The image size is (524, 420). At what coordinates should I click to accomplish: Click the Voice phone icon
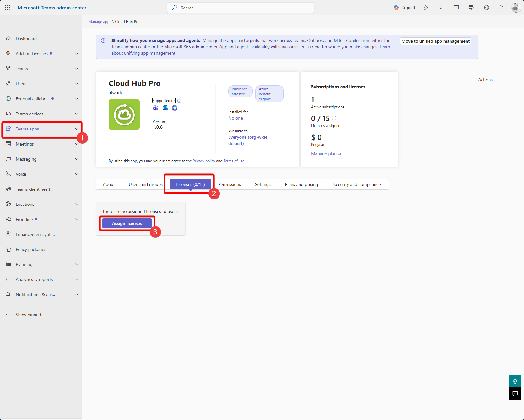(x=8, y=174)
